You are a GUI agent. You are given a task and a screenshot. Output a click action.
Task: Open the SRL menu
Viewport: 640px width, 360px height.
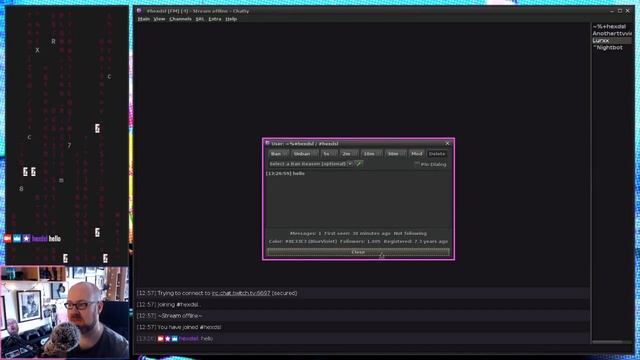[200, 19]
